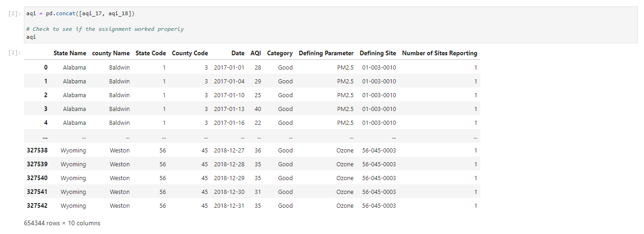Image resolution: width=644 pixels, height=234 pixels.
Task: Click the 'Defining Parameter' column header
Action: 326,53
